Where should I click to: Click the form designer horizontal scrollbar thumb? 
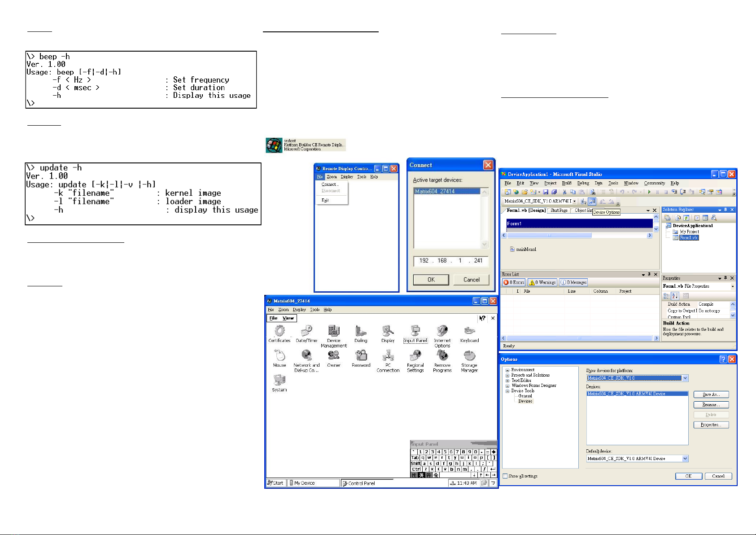coord(549,235)
